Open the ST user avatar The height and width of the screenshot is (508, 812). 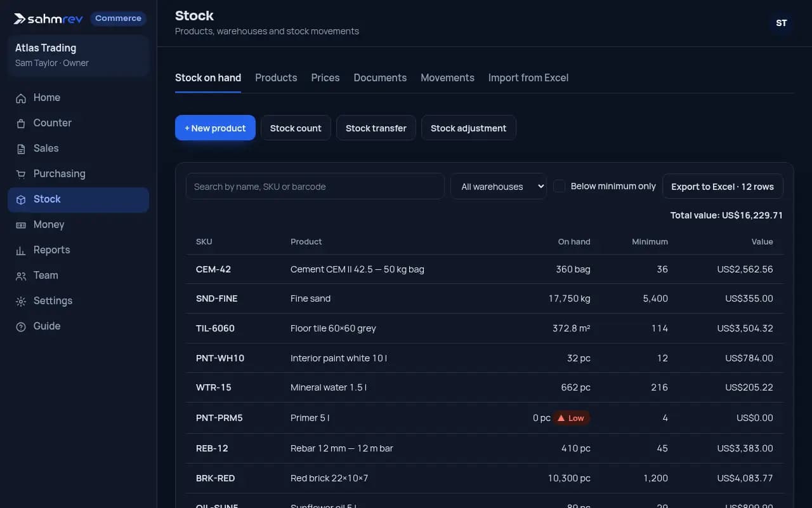782,23
